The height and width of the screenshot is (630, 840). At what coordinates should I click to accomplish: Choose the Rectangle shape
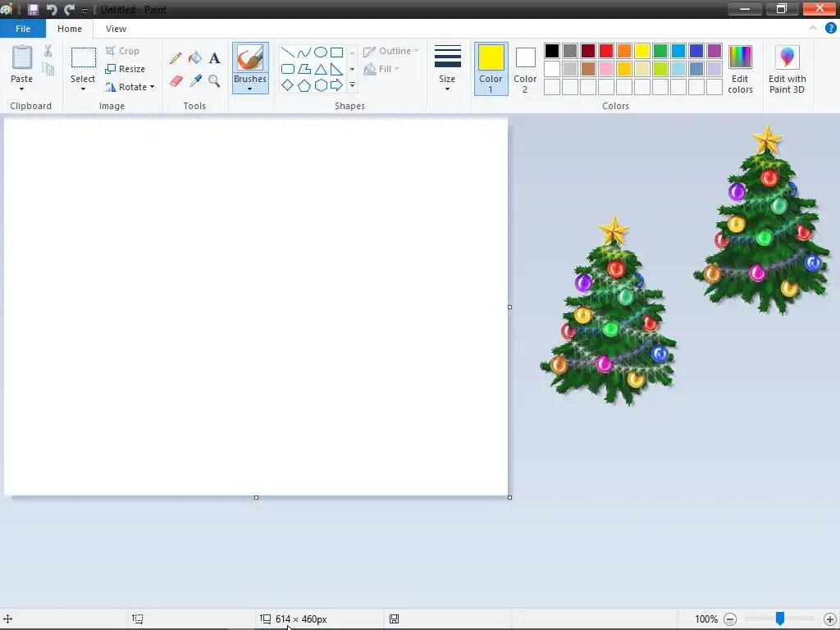(x=336, y=52)
